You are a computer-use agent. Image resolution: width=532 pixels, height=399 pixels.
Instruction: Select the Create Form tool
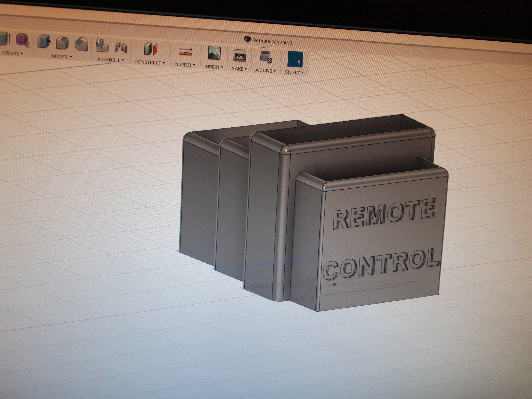click(23, 40)
